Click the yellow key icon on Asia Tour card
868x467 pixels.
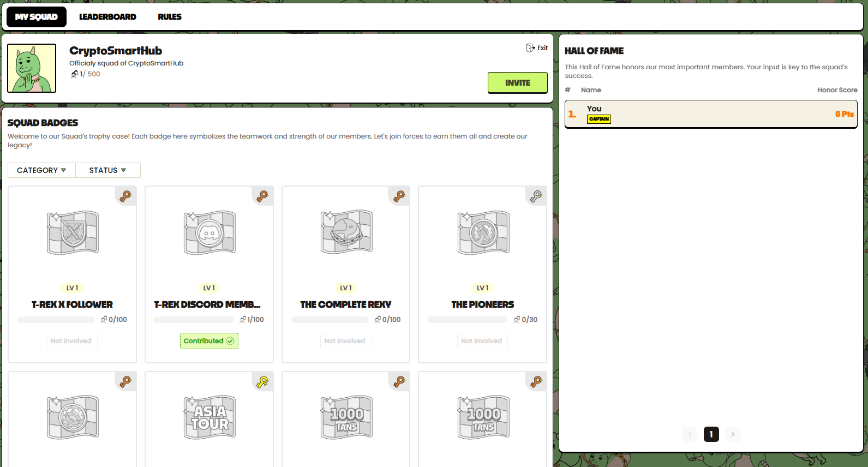[262, 382]
